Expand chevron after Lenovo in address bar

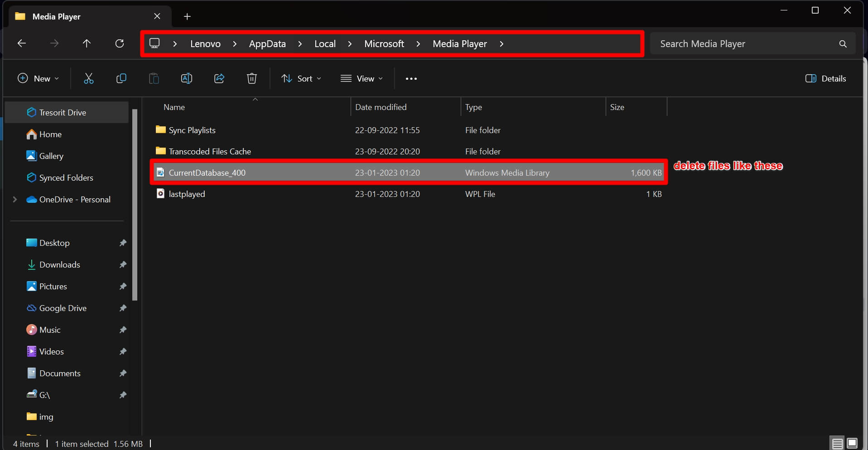tap(235, 44)
